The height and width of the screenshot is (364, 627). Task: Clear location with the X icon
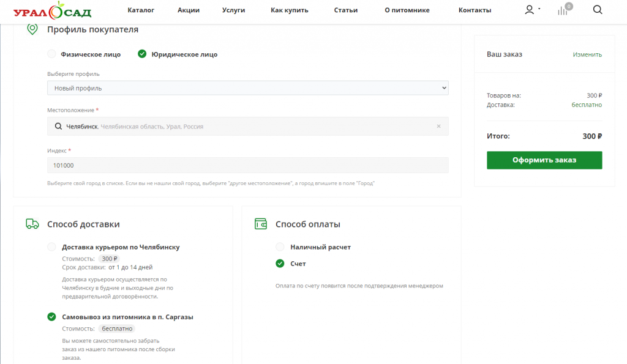point(438,127)
